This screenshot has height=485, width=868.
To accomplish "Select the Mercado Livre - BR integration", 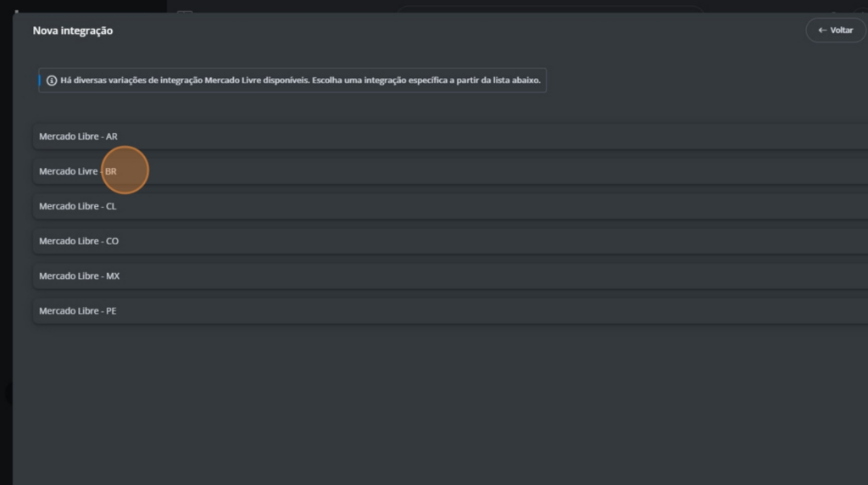I will point(450,171).
